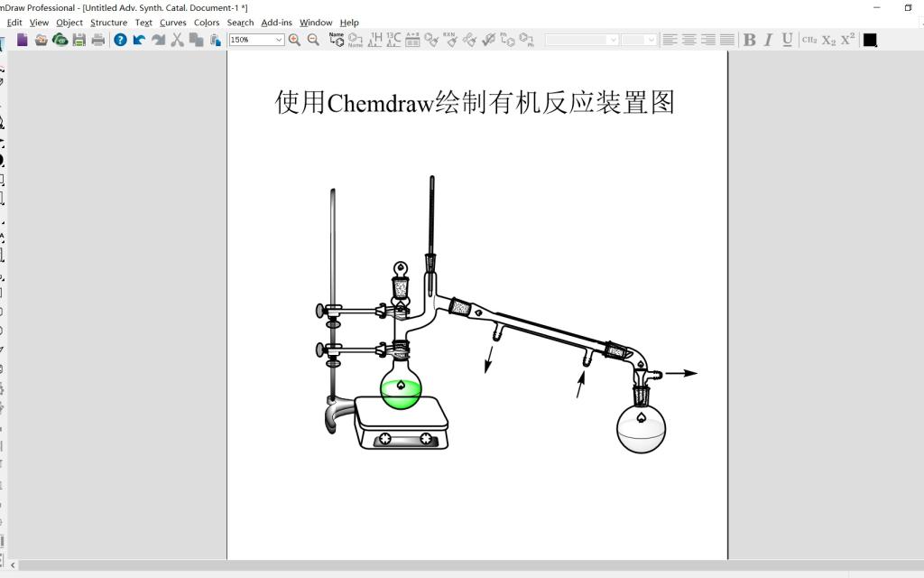This screenshot has width=924, height=578.
Task: Click Convert Name to Structure icon
Action: pyautogui.click(x=337, y=40)
